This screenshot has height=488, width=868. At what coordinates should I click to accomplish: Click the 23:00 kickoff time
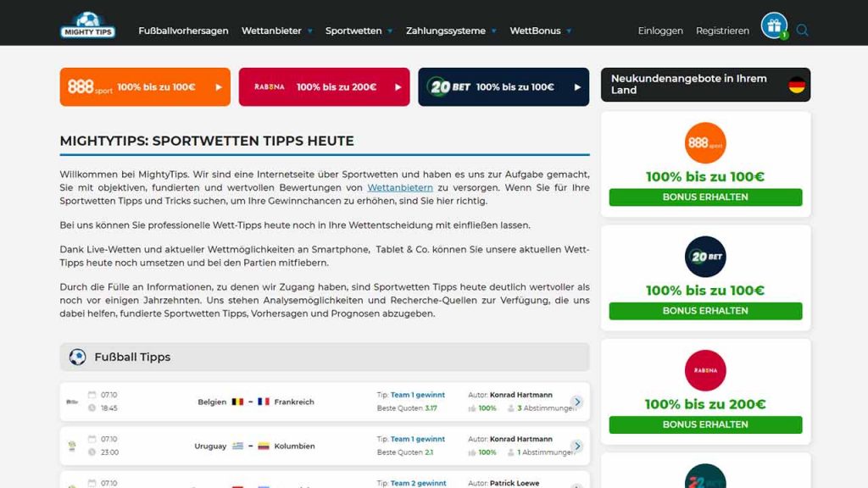point(109,452)
